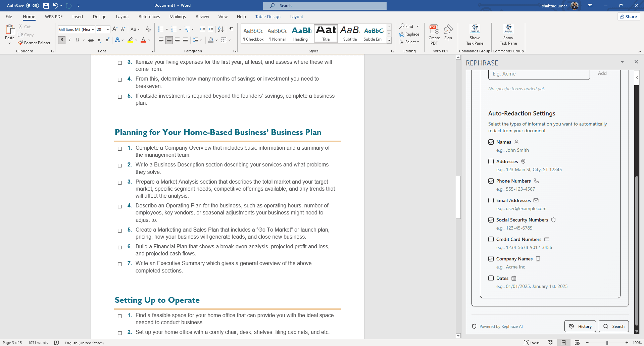Click Replace in Editing group
The image size is (644, 346).
(409, 34)
